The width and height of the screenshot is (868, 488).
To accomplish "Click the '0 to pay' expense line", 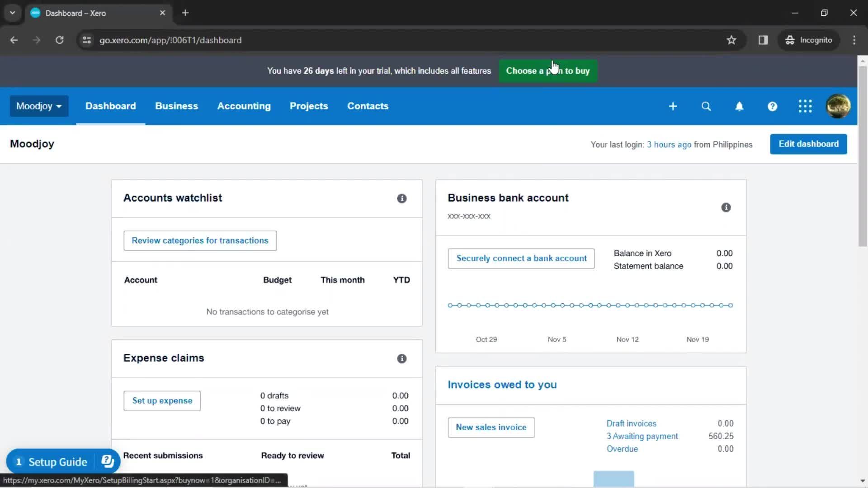I will [x=275, y=421].
